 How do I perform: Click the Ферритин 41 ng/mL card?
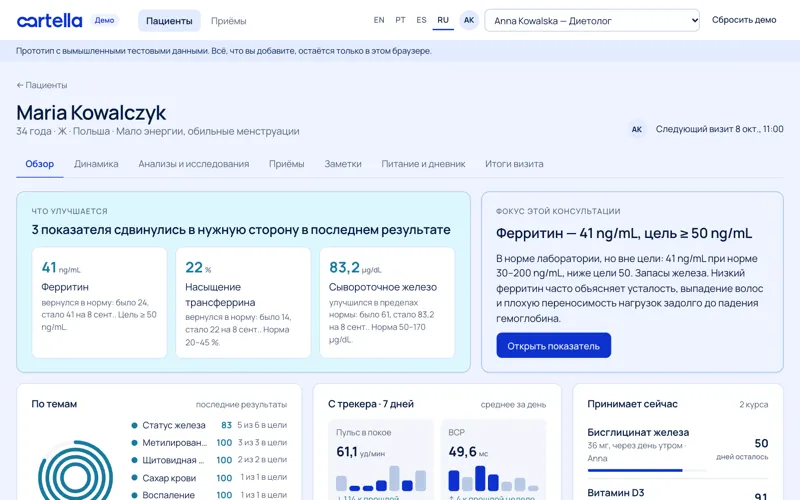pyautogui.click(x=99, y=303)
